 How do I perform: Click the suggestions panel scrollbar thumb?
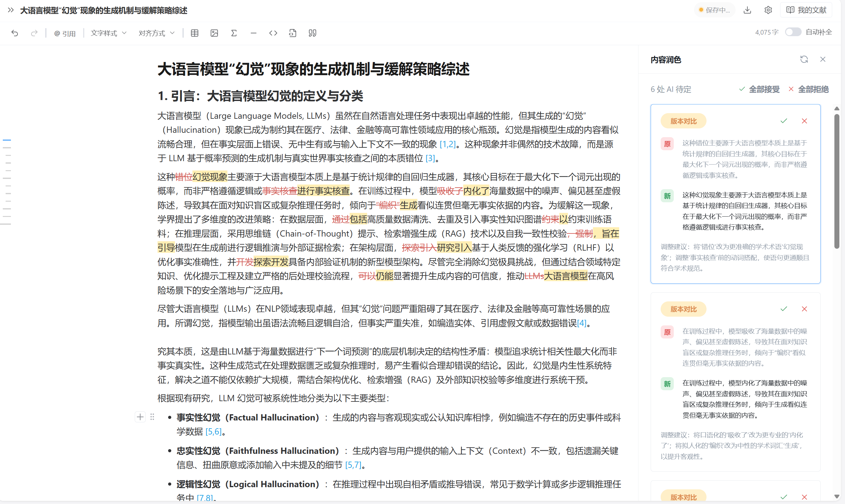[837, 181]
